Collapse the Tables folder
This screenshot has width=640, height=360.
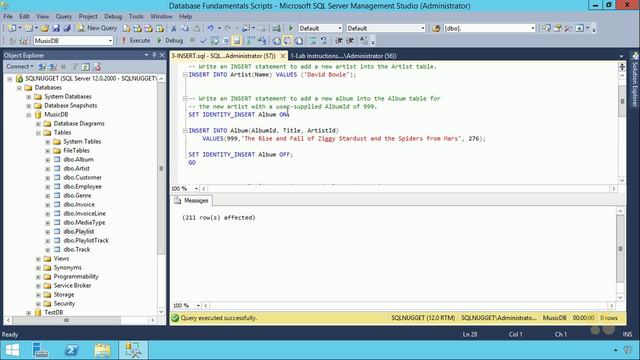(38, 133)
